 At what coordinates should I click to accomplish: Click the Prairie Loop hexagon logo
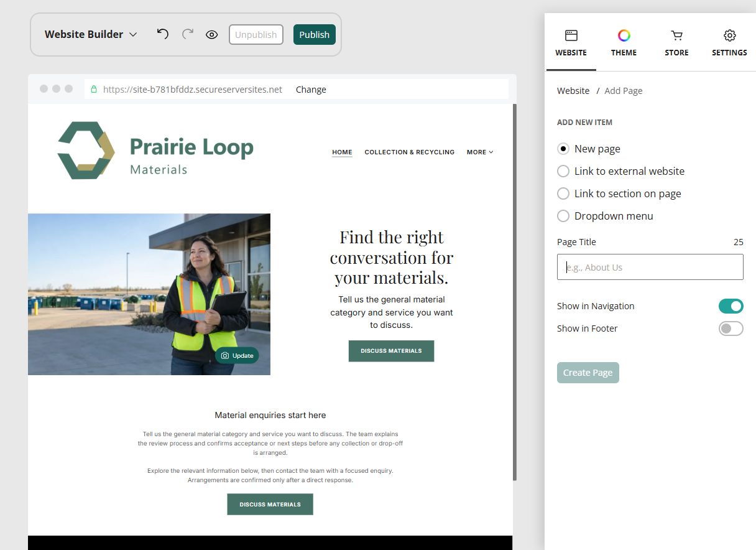pos(86,151)
